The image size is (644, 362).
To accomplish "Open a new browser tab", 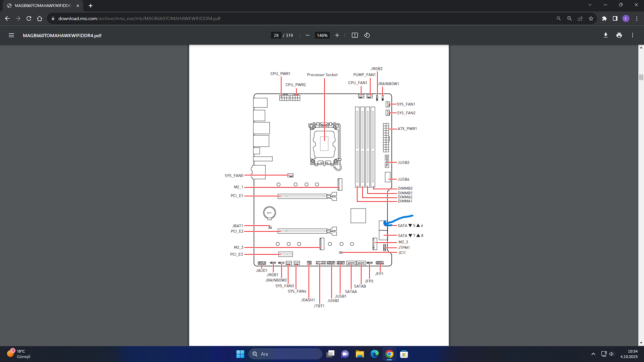I will click(91, 6).
